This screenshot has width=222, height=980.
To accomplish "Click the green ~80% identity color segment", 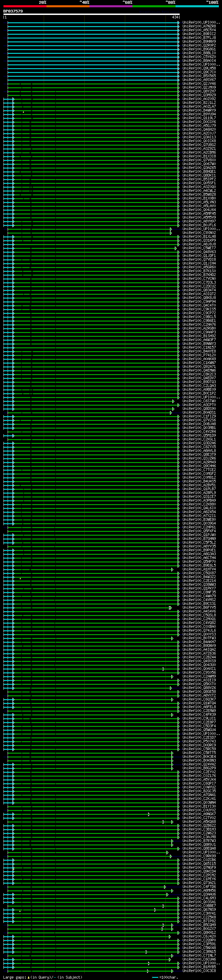I will [154, 6].
